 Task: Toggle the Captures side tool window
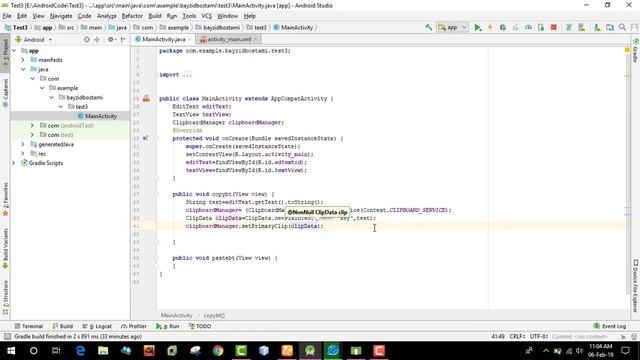pos(5,93)
